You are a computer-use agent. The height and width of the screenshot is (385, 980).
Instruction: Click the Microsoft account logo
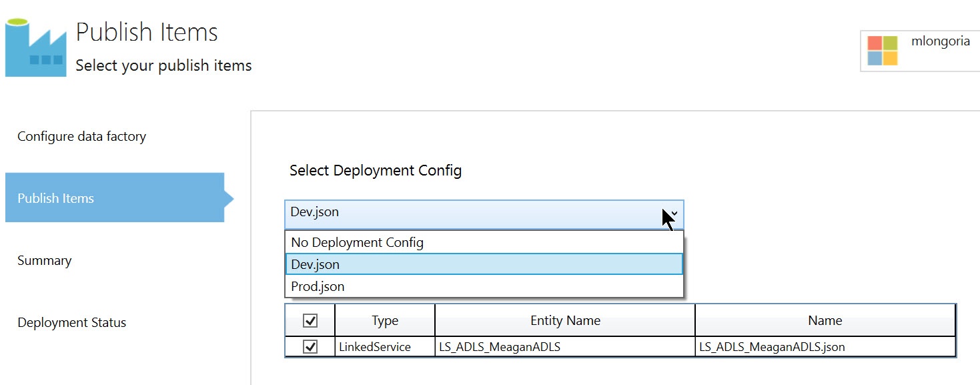tap(883, 51)
